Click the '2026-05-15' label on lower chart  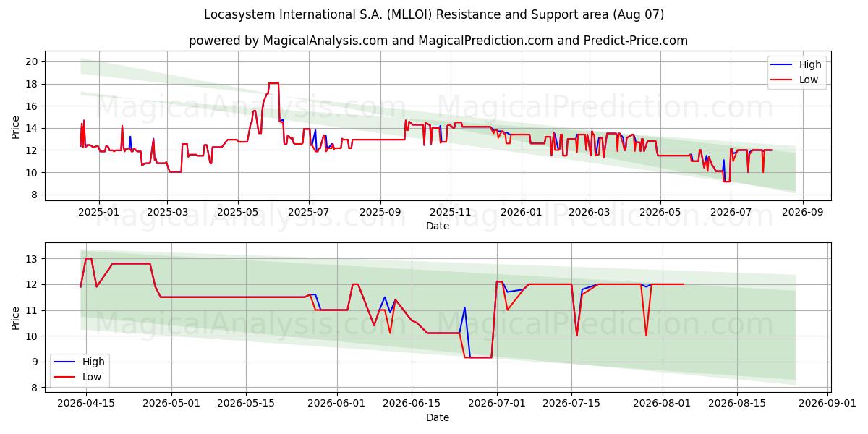click(x=247, y=404)
